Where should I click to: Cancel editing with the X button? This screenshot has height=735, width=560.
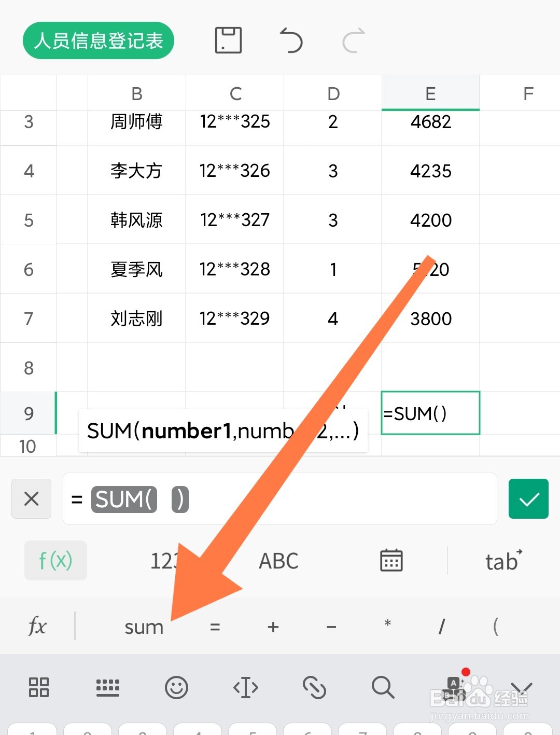[x=31, y=498]
